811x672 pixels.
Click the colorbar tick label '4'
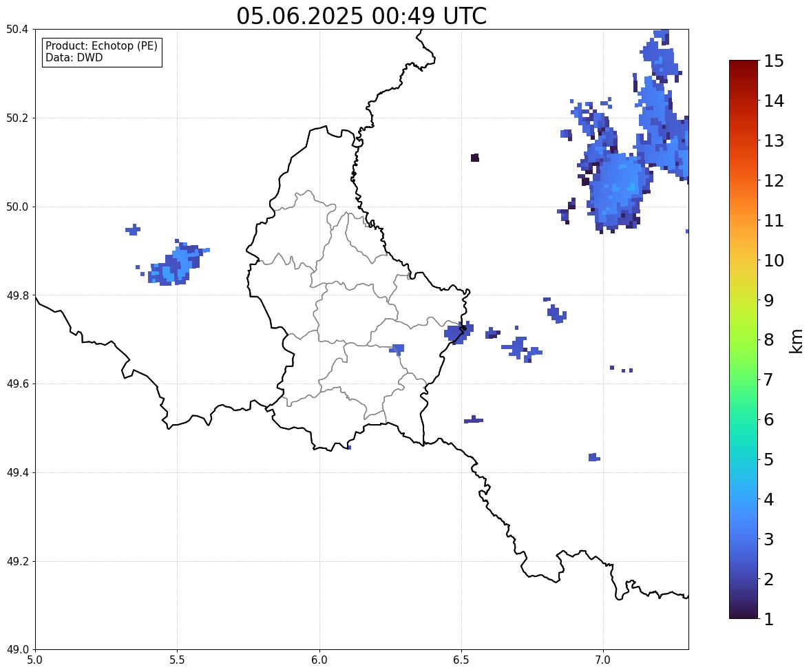[x=768, y=500]
